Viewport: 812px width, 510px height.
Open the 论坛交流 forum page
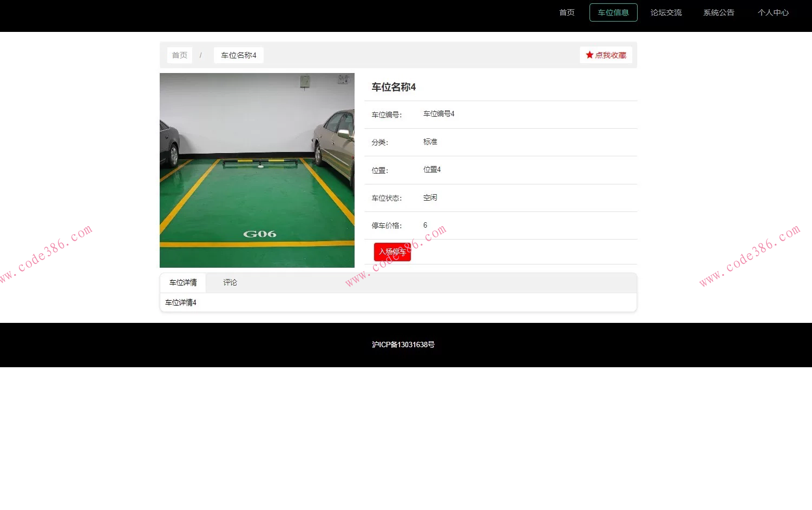click(x=666, y=12)
